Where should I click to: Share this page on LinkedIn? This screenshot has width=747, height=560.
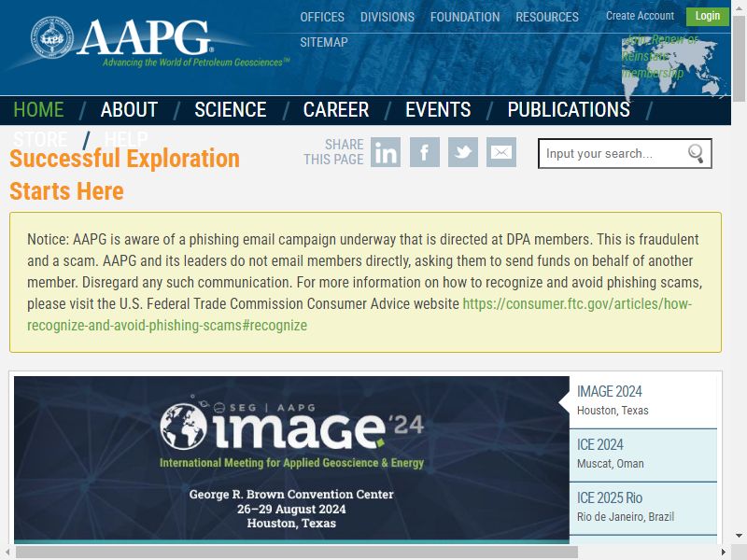386,152
